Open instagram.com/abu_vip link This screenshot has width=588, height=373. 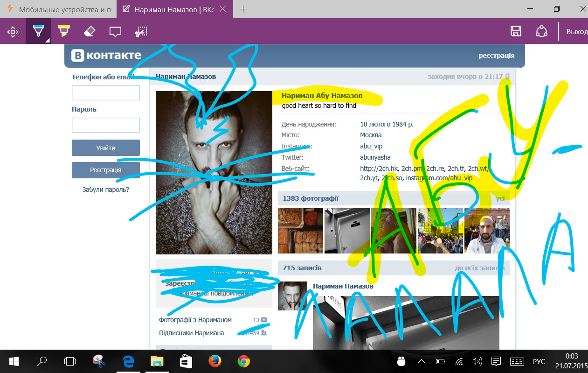pyautogui.click(x=439, y=178)
